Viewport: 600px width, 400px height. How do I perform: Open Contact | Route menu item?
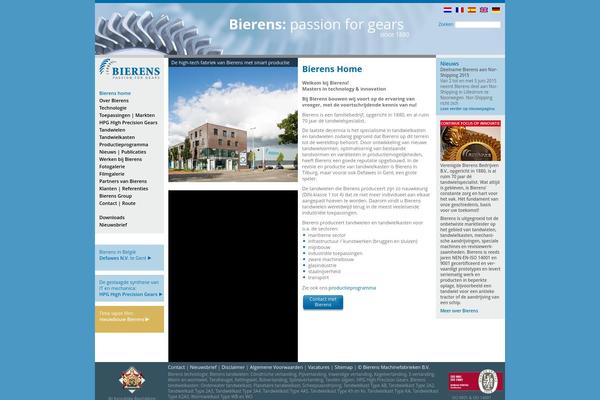117,203
